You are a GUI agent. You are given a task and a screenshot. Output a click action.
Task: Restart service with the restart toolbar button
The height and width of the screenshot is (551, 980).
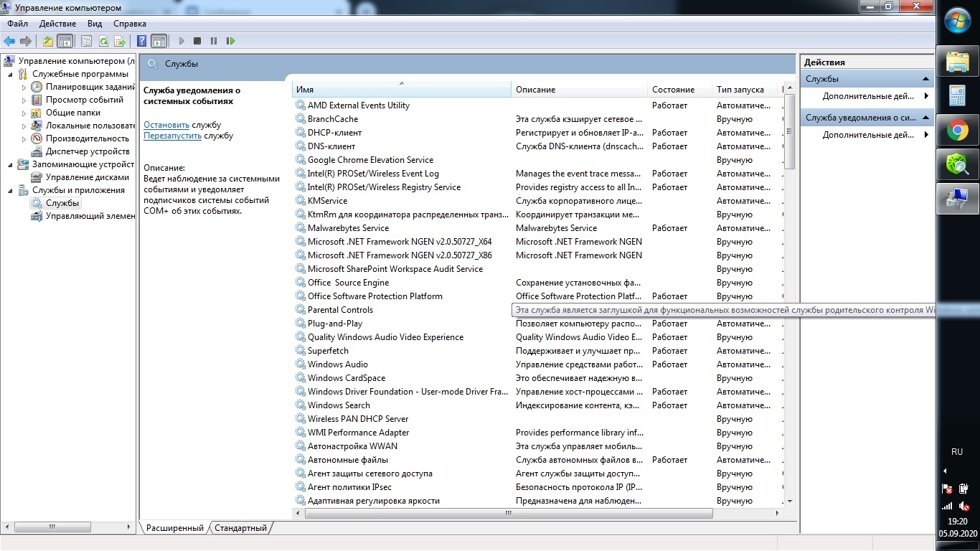(231, 41)
